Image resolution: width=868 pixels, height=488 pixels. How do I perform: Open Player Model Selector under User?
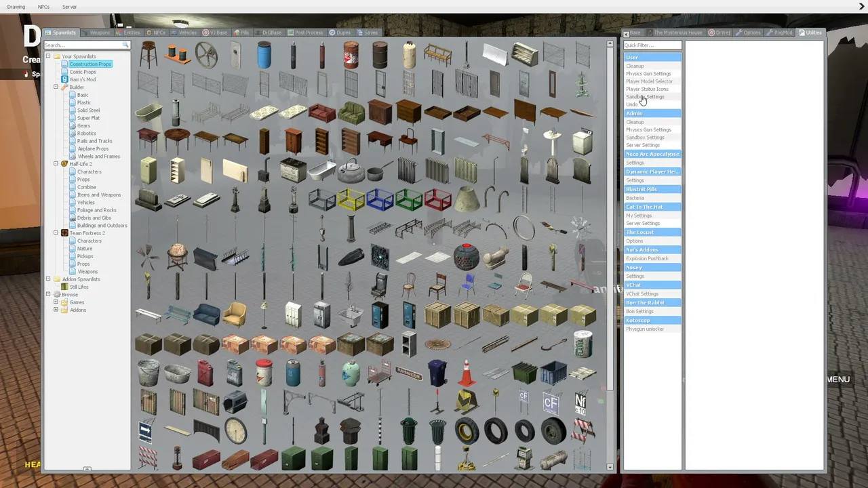(649, 81)
